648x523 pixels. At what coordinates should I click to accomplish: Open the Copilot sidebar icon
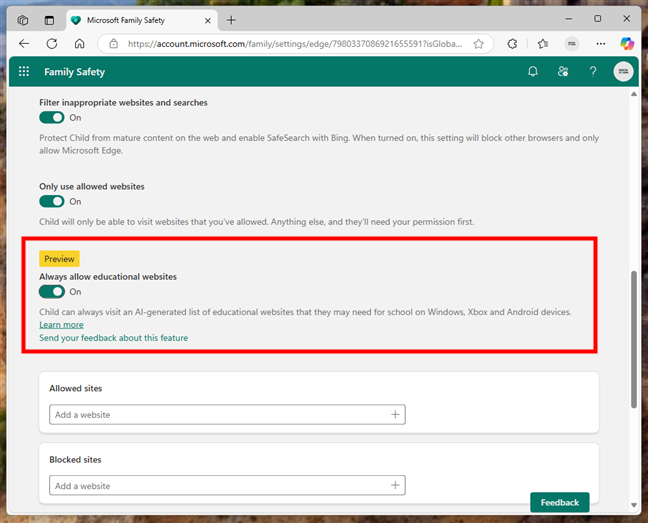point(627,44)
